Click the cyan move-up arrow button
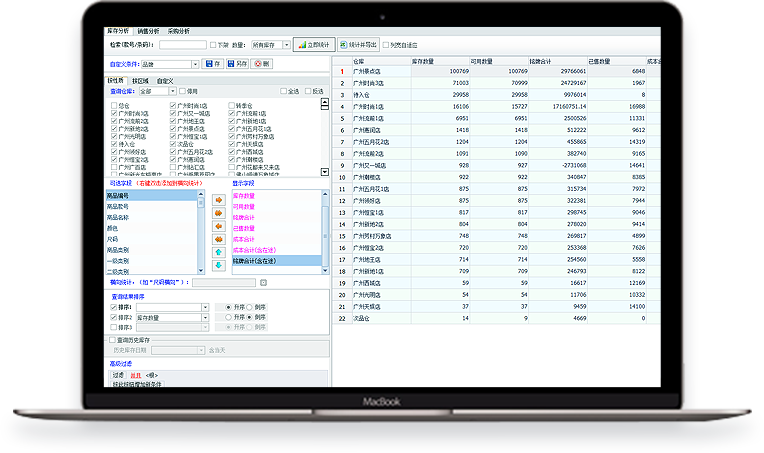764x453 pixels. (x=218, y=252)
